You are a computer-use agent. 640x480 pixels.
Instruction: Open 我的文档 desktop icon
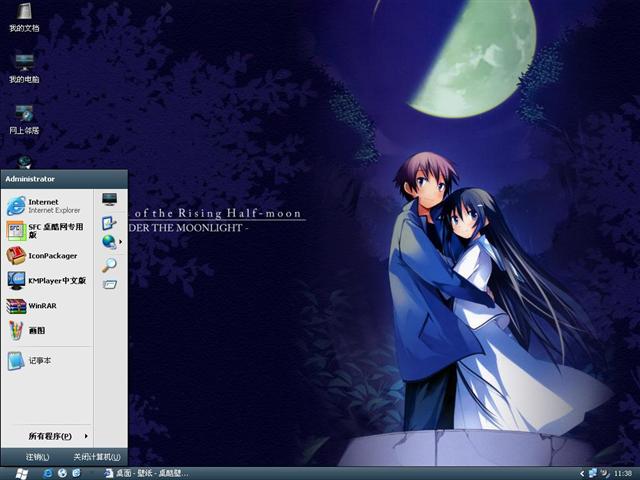24,17
